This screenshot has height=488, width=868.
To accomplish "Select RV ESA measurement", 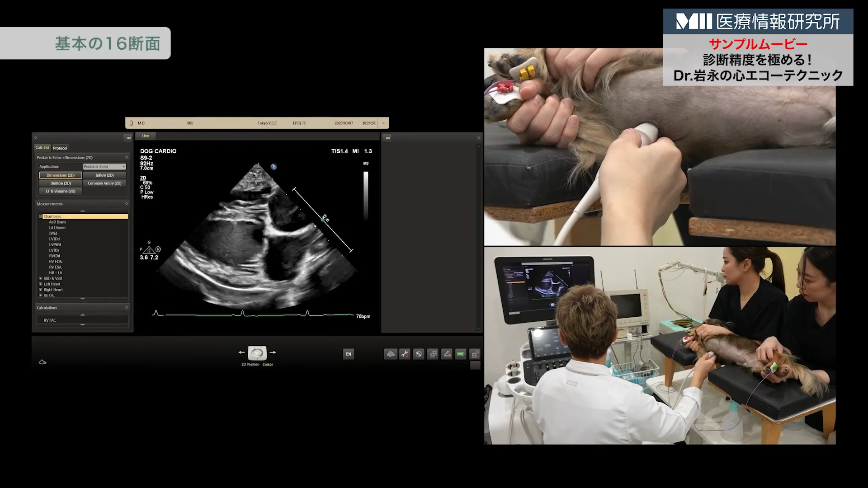I will click(56, 267).
